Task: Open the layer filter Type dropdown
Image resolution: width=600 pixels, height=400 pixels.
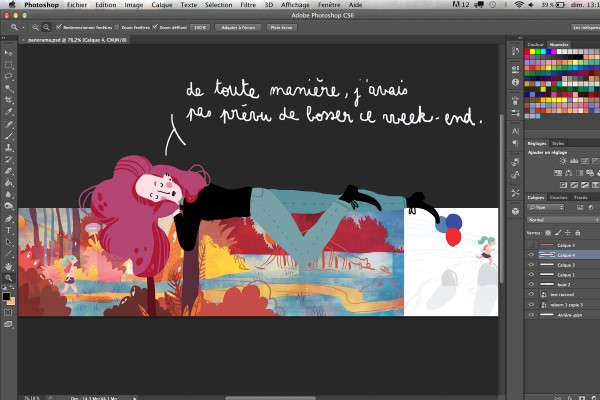Action: [546, 207]
